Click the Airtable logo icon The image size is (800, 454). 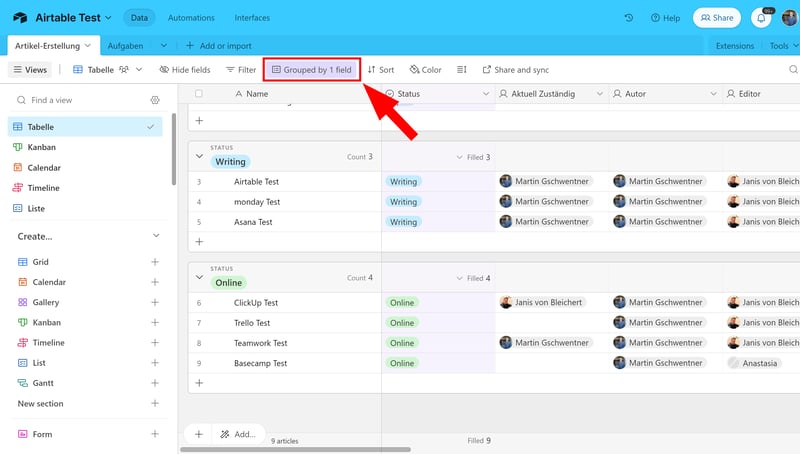pos(20,17)
